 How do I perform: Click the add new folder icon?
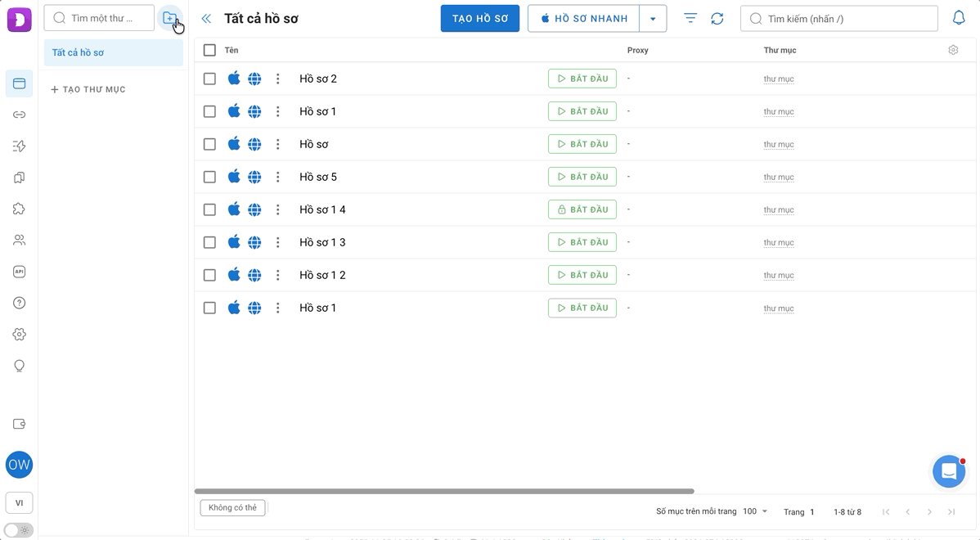pos(169,18)
